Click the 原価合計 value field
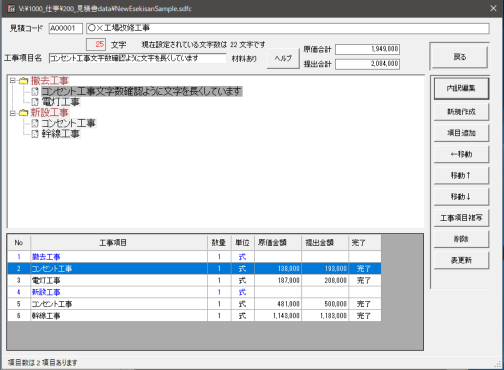This screenshot has width=504, height=370. (367, 49)
